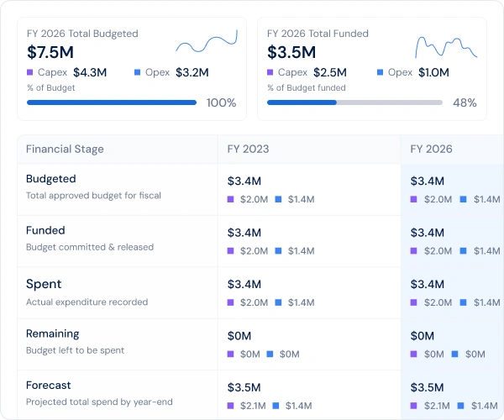504x420 pixels.
Task: Click the 'Financial Stage' column header
Action: coord(65,150)
